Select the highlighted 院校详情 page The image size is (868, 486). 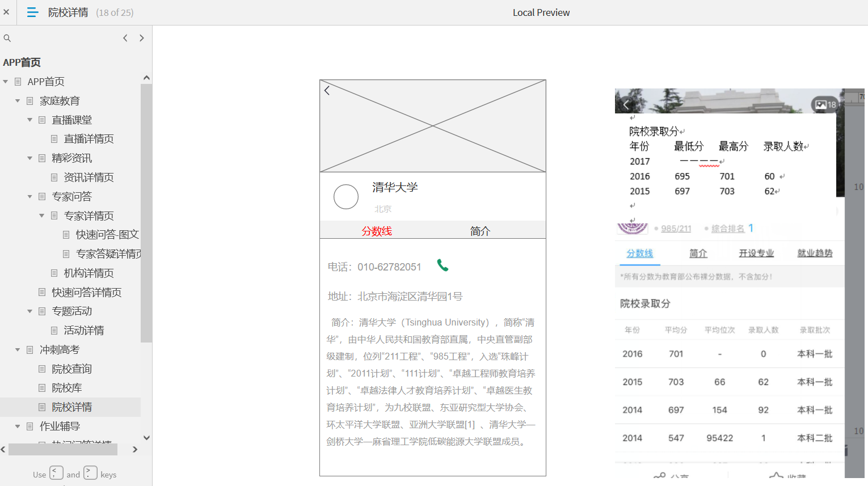(70, 407)
